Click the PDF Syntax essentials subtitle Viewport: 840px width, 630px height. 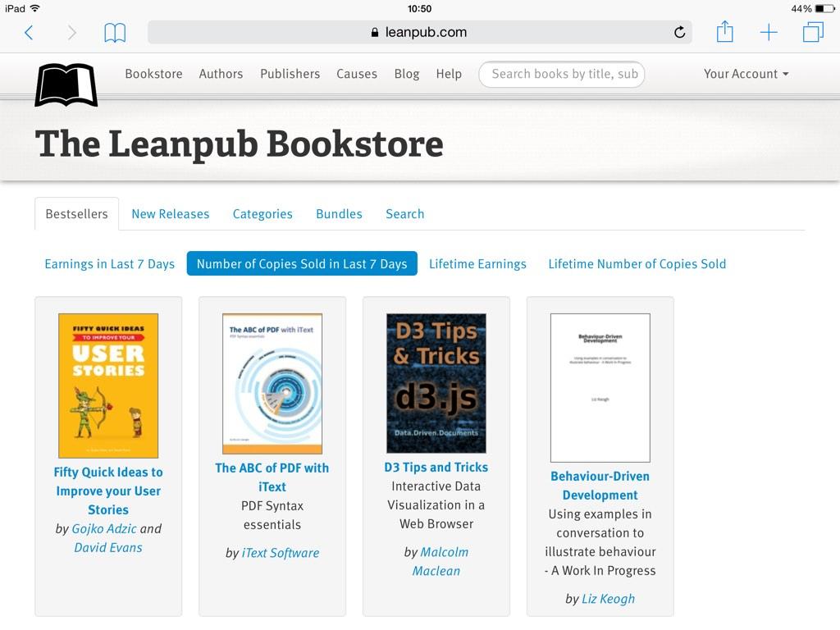(272, 515)
